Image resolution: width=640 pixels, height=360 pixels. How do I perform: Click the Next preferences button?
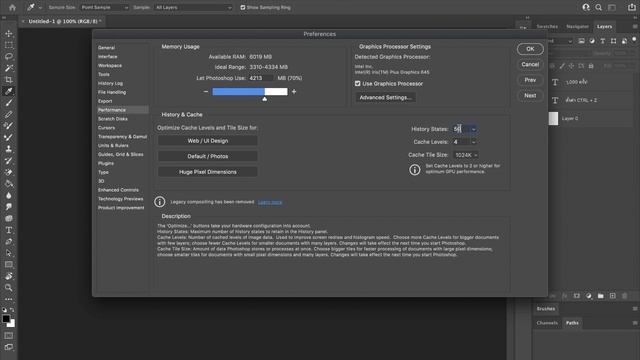[x=530, y=96]
